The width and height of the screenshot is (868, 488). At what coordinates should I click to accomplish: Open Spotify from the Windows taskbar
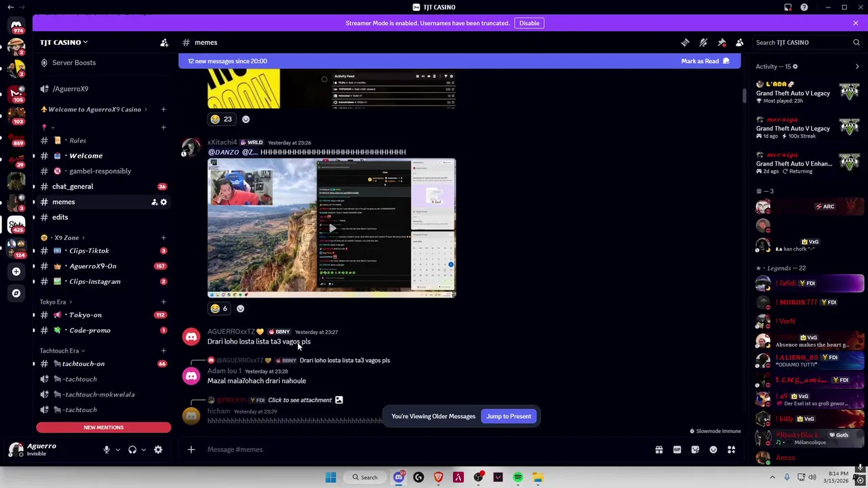point(518,477)
